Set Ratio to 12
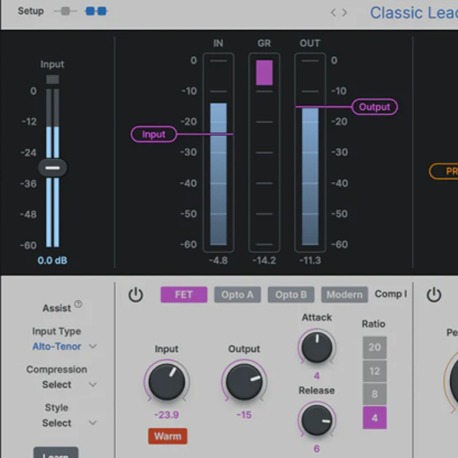Screen dimensions: 458x458 pos(375,371)
